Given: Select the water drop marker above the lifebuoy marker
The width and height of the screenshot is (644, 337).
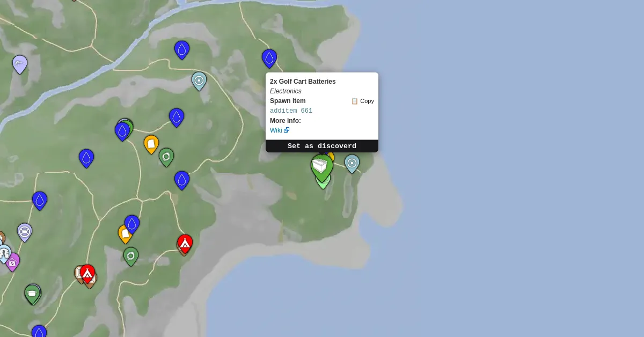Looking at the screenshot, I should point(40,200).
